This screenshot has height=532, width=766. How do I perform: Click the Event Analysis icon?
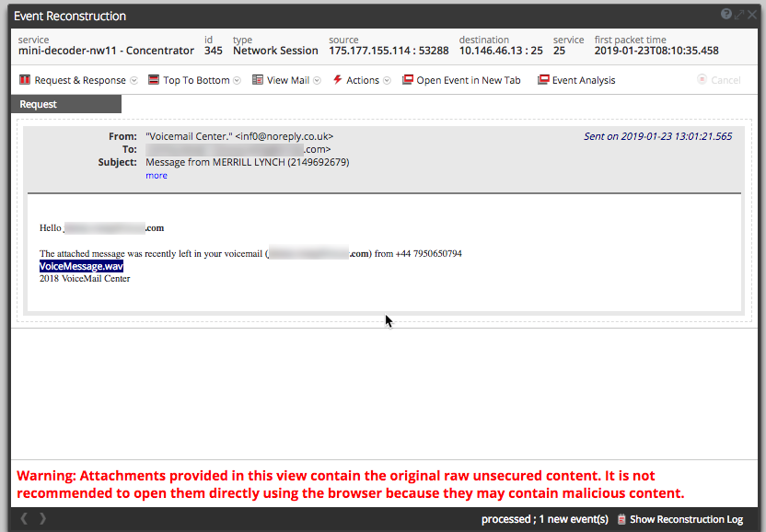[x=543, y=80]
